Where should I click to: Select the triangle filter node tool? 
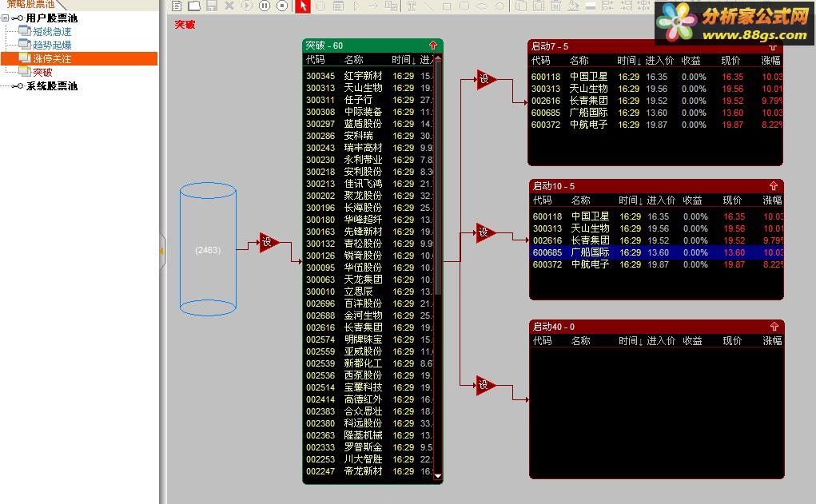[356, 6]
